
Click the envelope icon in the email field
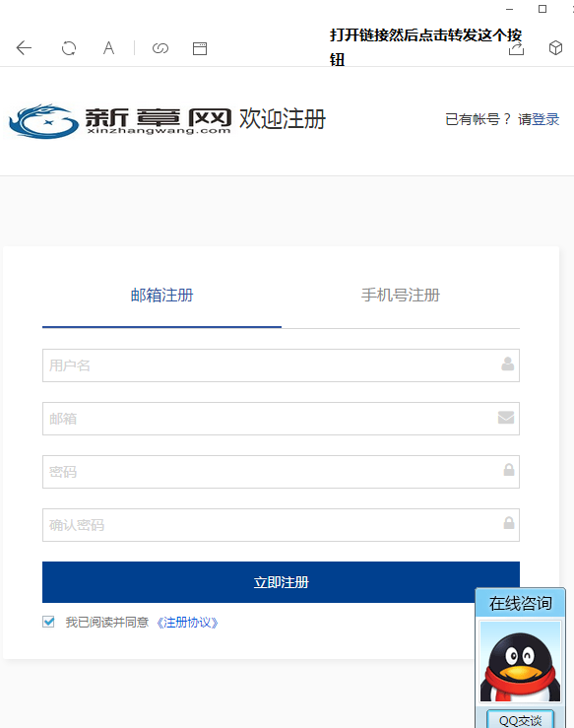[506, 418]
